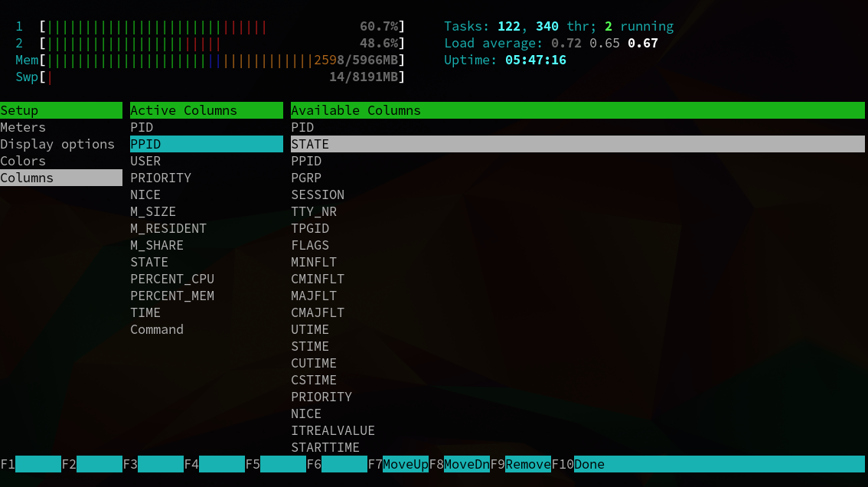This screenshot has width=868, height=487.
Task: Click the Available Columns panel header
Action: (x=577, y=110)
